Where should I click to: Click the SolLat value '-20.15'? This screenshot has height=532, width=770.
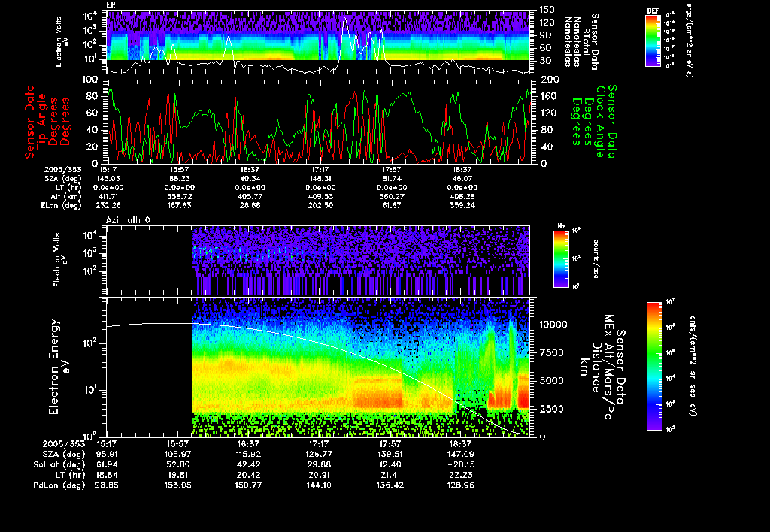[x=460, y=464]
